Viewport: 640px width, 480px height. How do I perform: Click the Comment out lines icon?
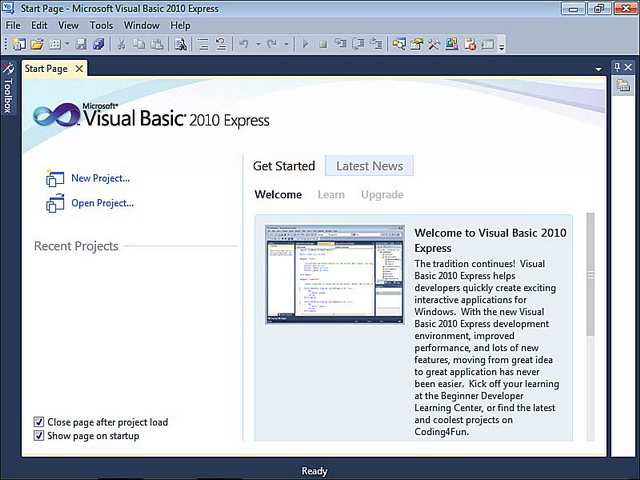coord(203,44)
